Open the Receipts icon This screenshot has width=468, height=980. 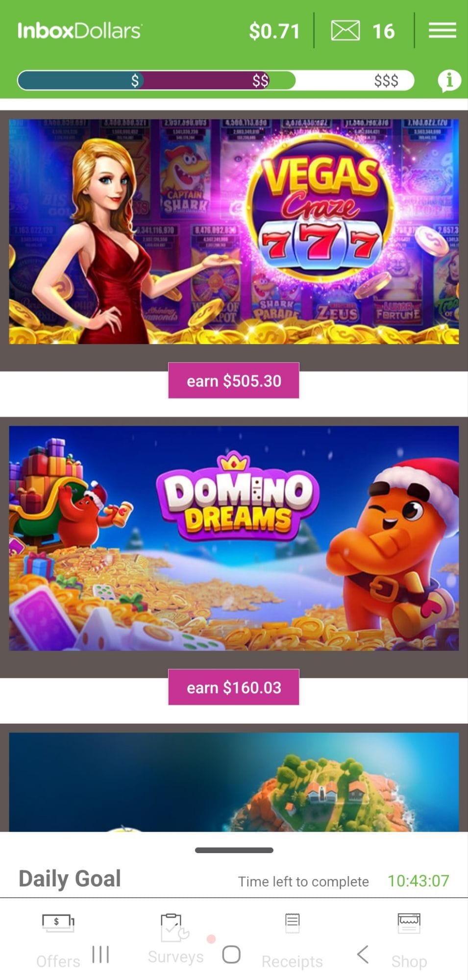pos(292,923)
